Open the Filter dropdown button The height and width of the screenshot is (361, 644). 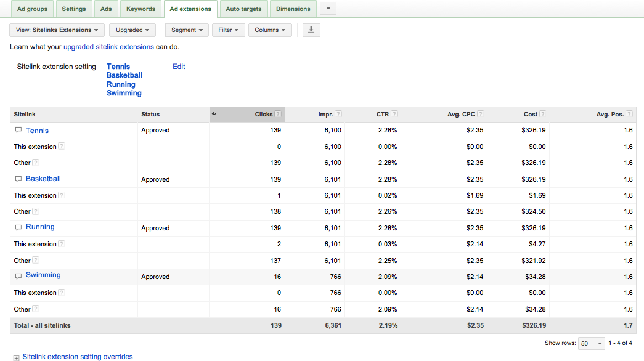[229, 30]
